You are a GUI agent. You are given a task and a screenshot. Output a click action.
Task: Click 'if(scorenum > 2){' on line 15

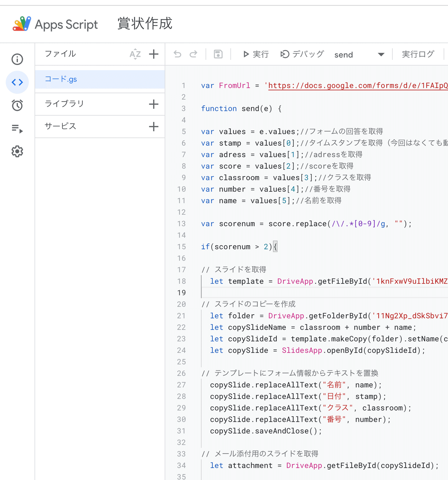click(x=239, y=247)
